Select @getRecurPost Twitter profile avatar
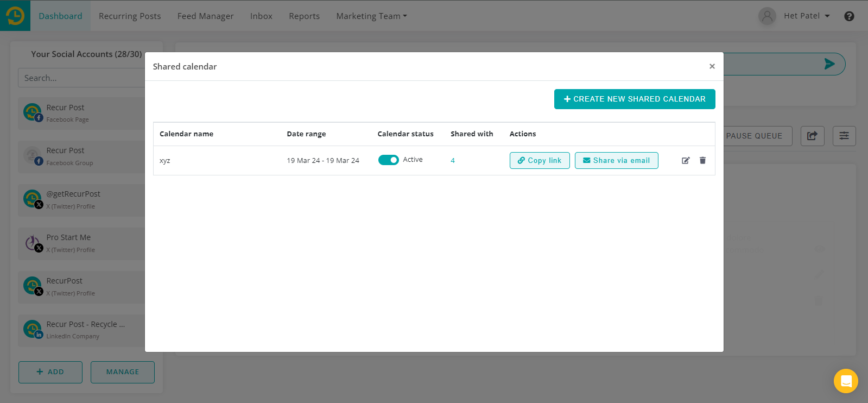The image size is (868, 403). 33,199
